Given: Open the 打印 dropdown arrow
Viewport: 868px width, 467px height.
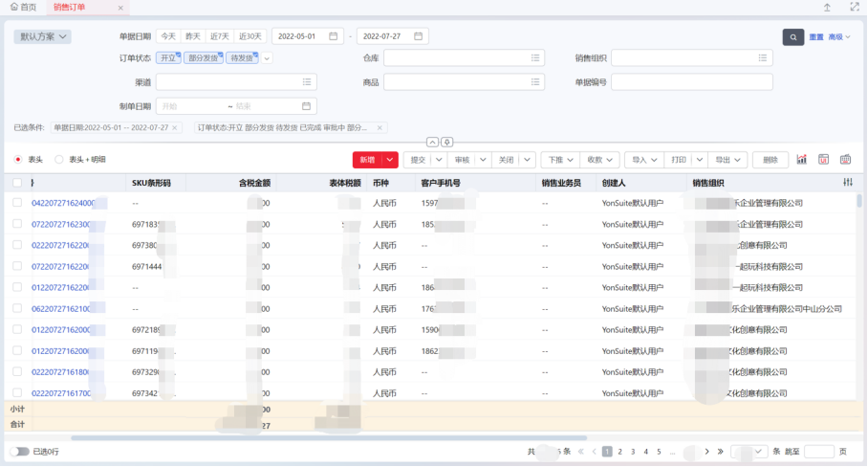Looking at the screenshot, I should pyautogui.click(x=699, y=160).
